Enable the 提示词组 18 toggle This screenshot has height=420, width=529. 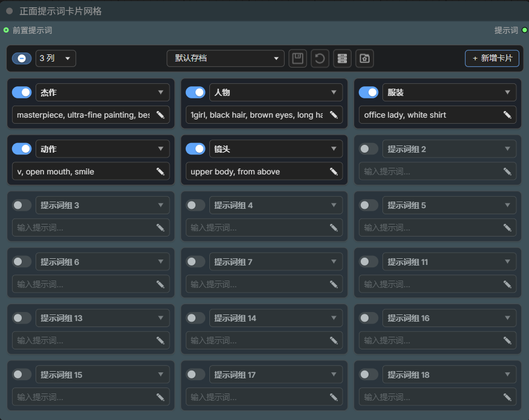369,374
